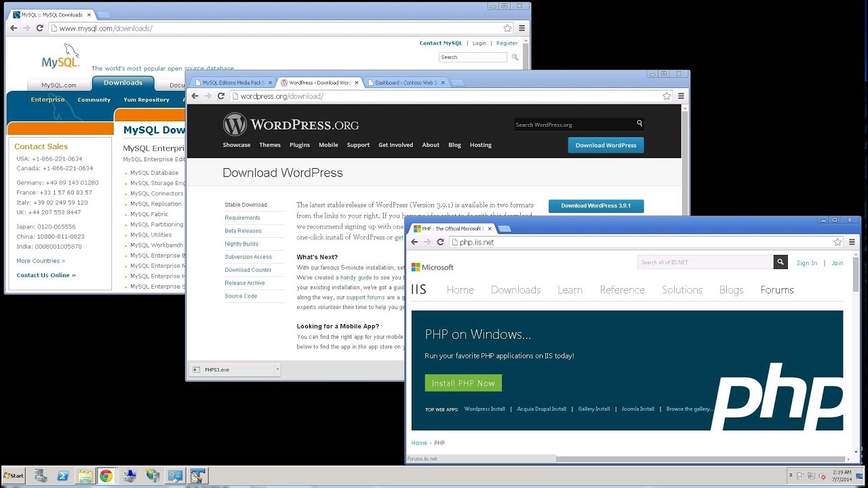The image size is (868, 488).
Task: Click the Start button
Action: click(x=14, y=476)
